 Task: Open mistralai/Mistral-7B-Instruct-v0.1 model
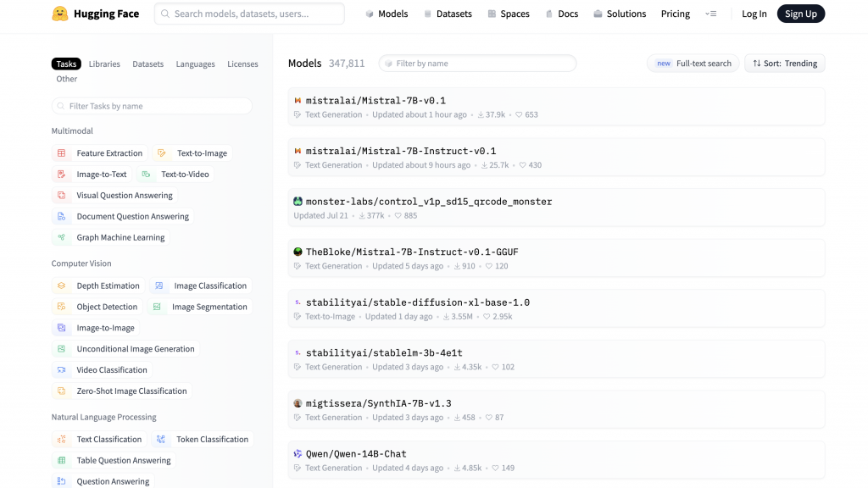556,157
